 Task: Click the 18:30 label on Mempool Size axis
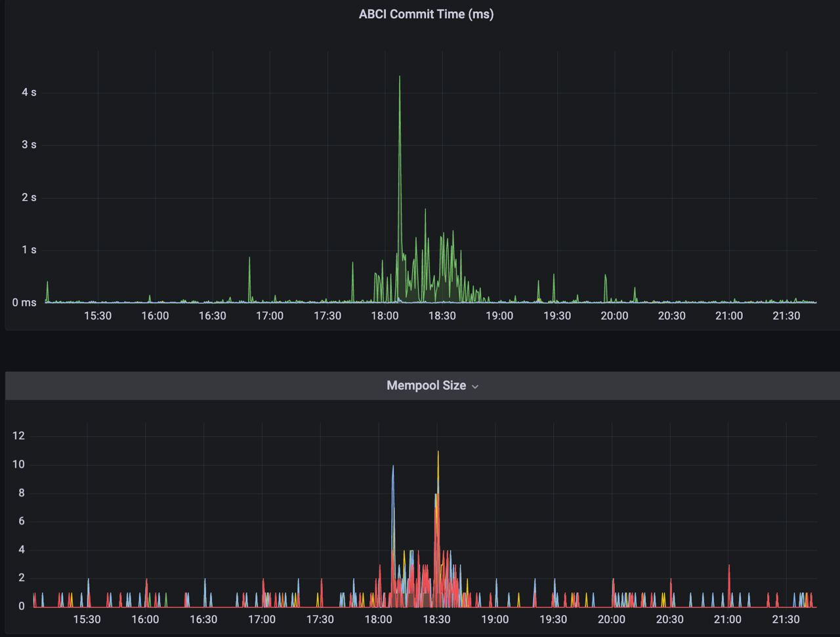pos(436,619)
